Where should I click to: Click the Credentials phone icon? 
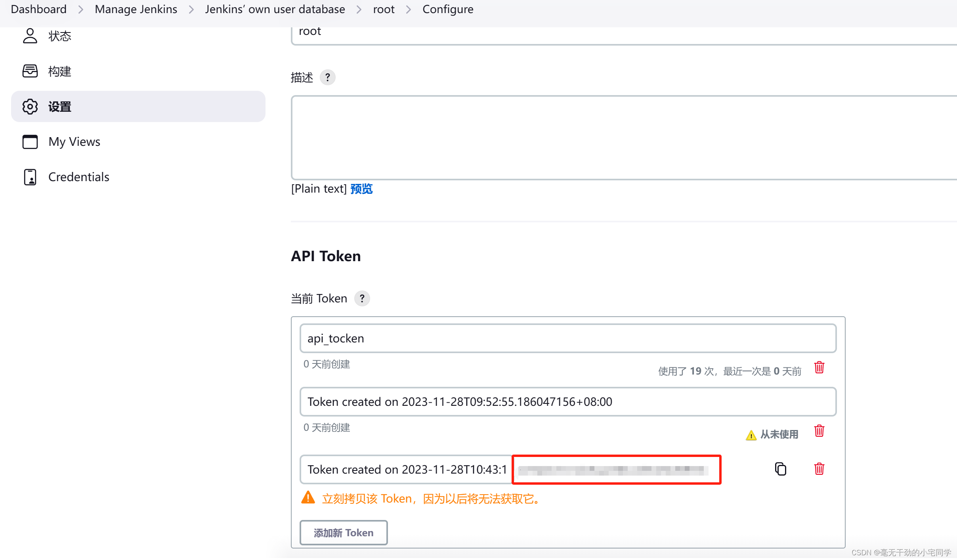click(30, 177)
